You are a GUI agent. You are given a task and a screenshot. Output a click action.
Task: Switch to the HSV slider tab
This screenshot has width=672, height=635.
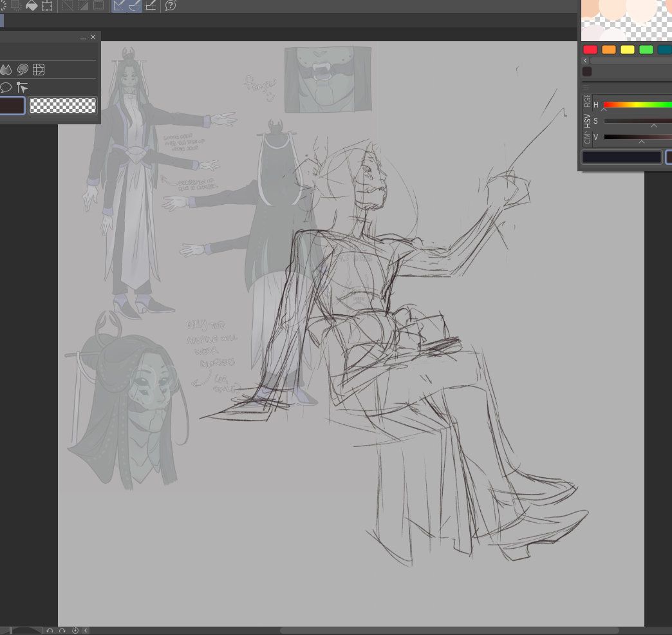(586, 120)
